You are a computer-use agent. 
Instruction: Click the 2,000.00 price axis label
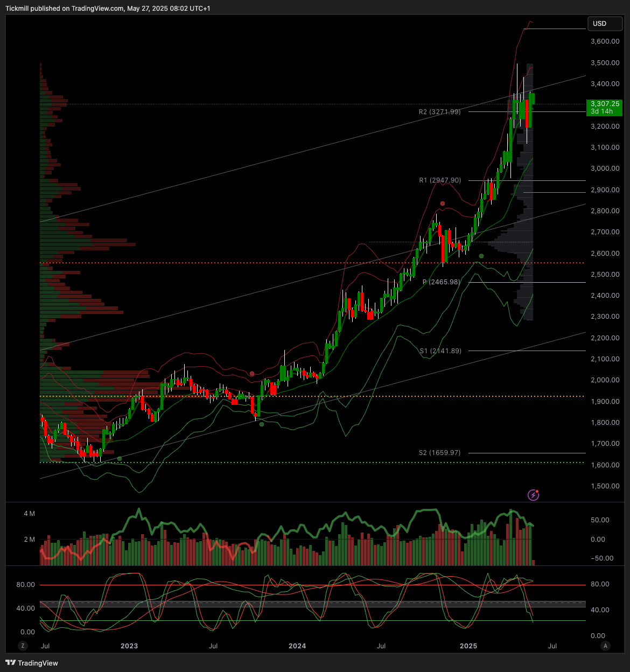pos(605,380)
